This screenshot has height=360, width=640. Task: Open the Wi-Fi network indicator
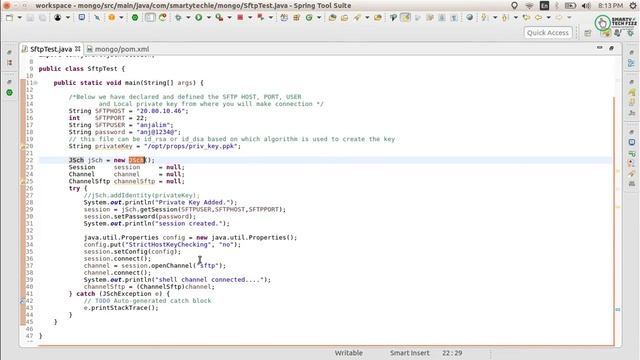[529, 6]
